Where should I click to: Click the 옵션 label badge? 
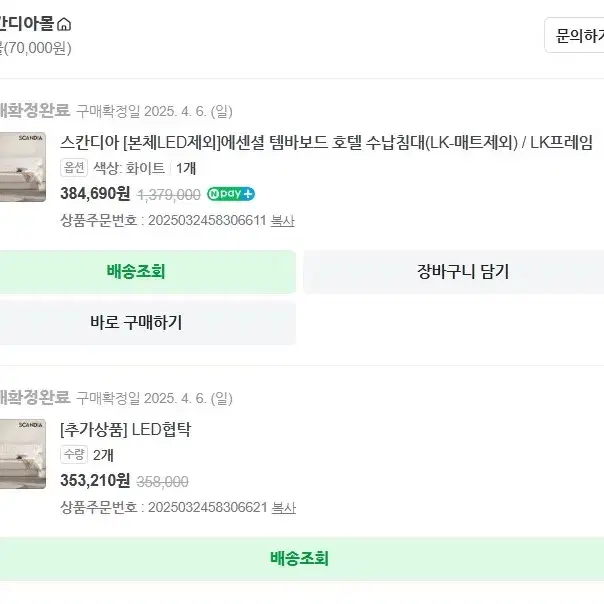74,168
